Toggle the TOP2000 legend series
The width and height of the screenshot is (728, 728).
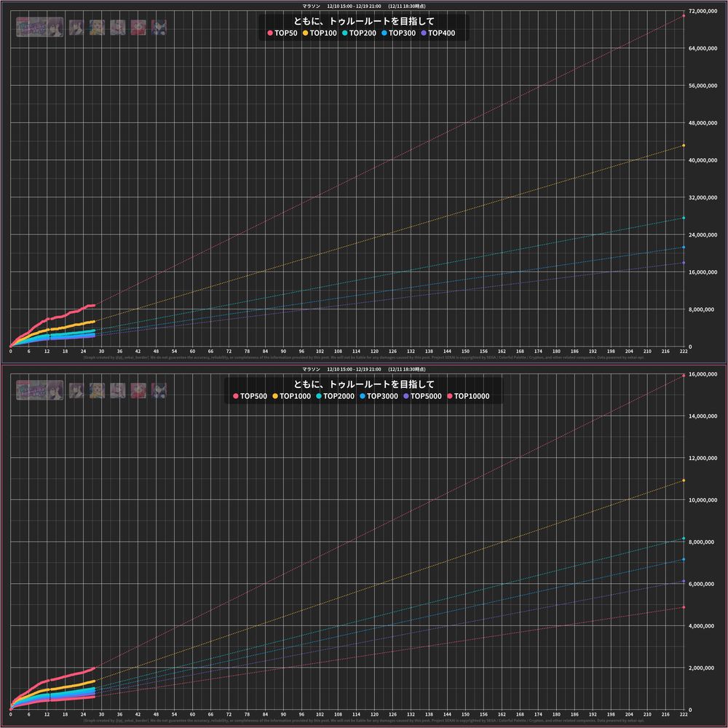[x=335, y=396]
